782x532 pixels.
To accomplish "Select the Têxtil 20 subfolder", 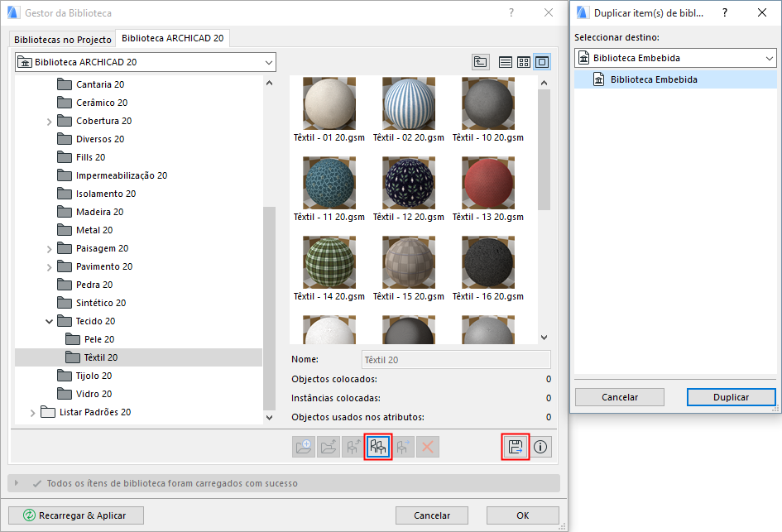I will pos(100,357).
